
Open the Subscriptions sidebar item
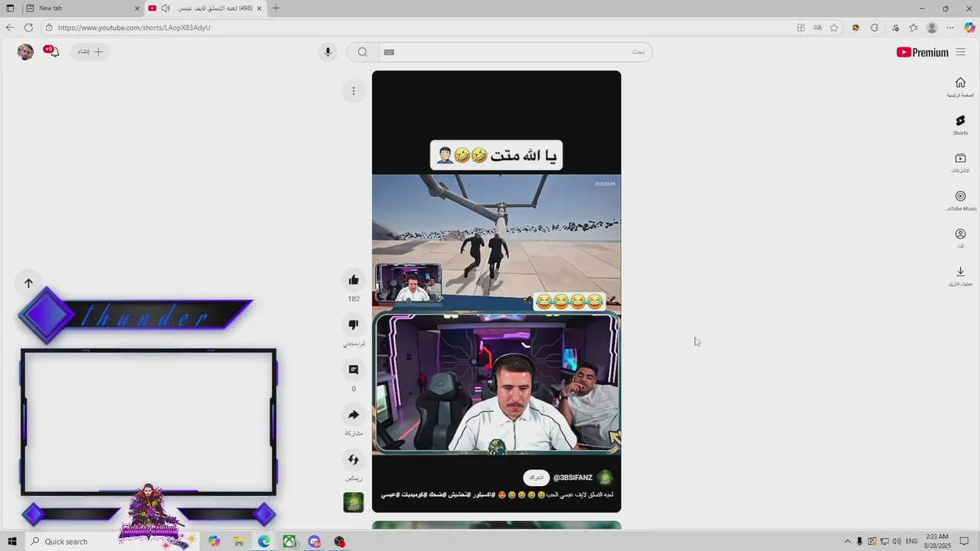coord(960,163)
